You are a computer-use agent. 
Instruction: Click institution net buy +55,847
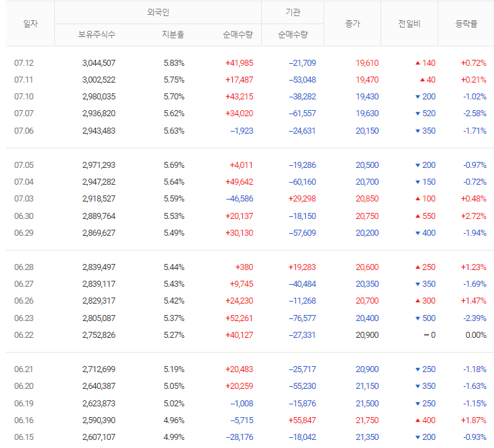[302, 420]
